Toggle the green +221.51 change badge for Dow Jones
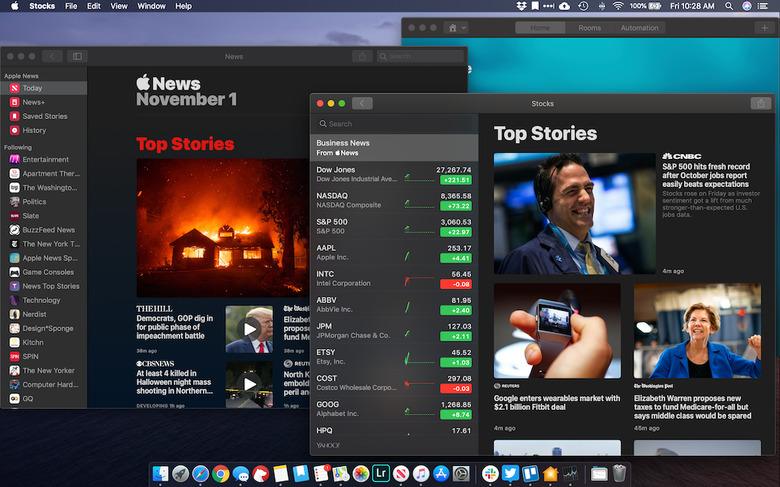The width and height of the screenshot is (780, 487). (x=456, y=180)
